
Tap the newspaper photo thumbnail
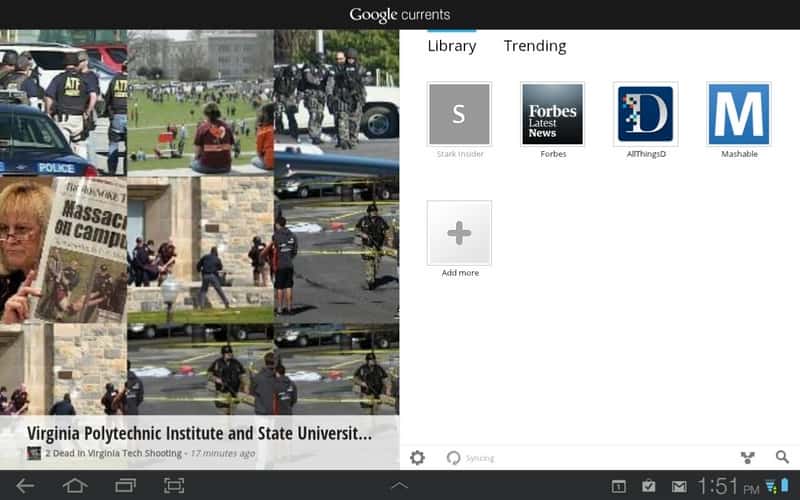point(82,250)
